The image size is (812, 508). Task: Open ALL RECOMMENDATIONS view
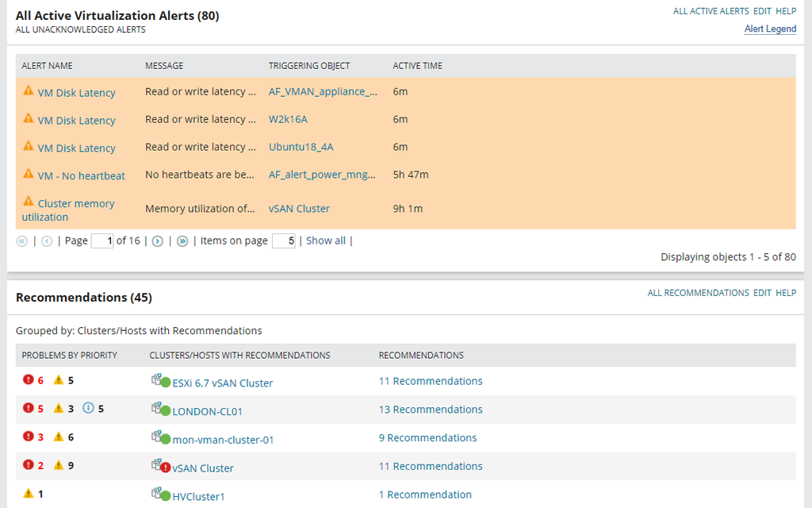click(698, 293)
